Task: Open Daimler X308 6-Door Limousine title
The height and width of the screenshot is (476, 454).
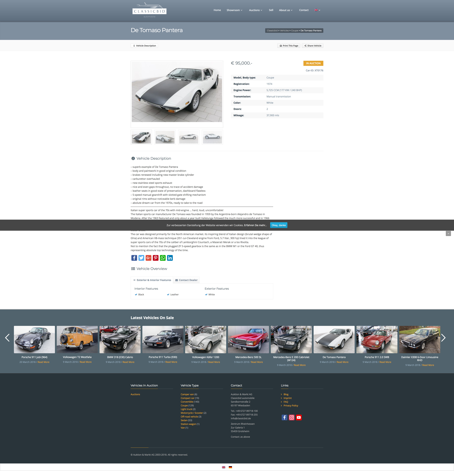Action: click(x=420, y=359)
